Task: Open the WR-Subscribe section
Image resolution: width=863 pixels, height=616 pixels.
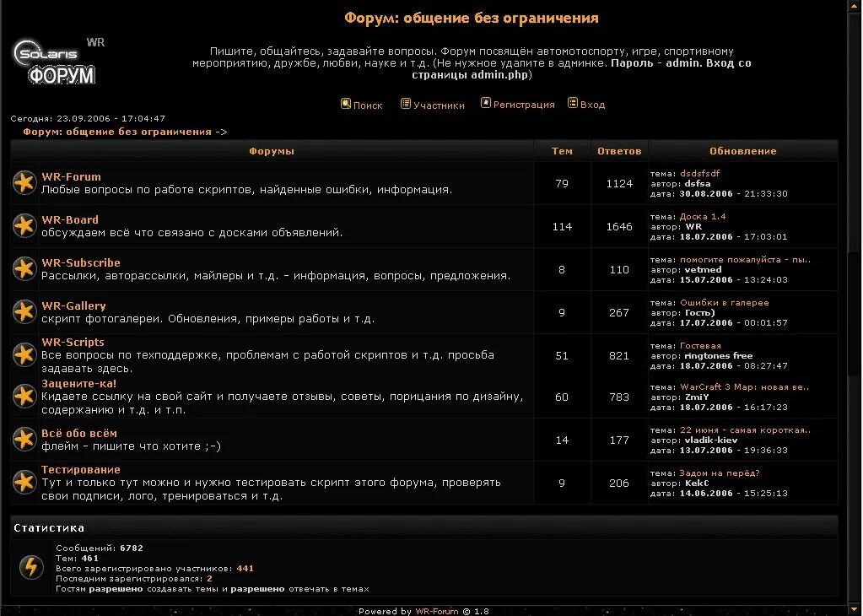Action: pos(81,262)
